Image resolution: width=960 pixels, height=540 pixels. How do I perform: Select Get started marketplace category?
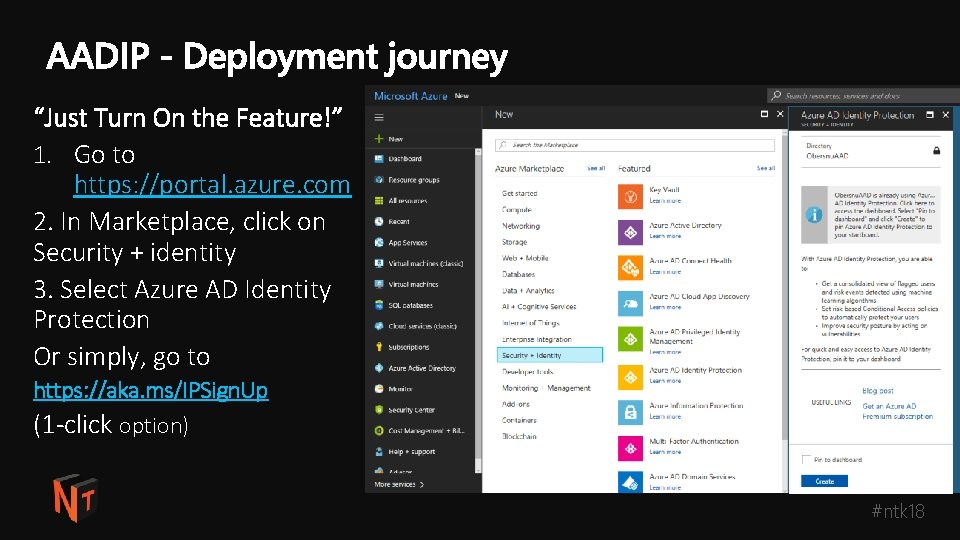(519, 193)
